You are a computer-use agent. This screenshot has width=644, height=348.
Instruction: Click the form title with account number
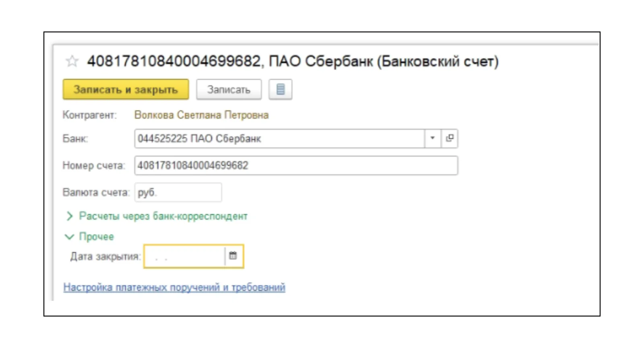[x=293, y=61]
